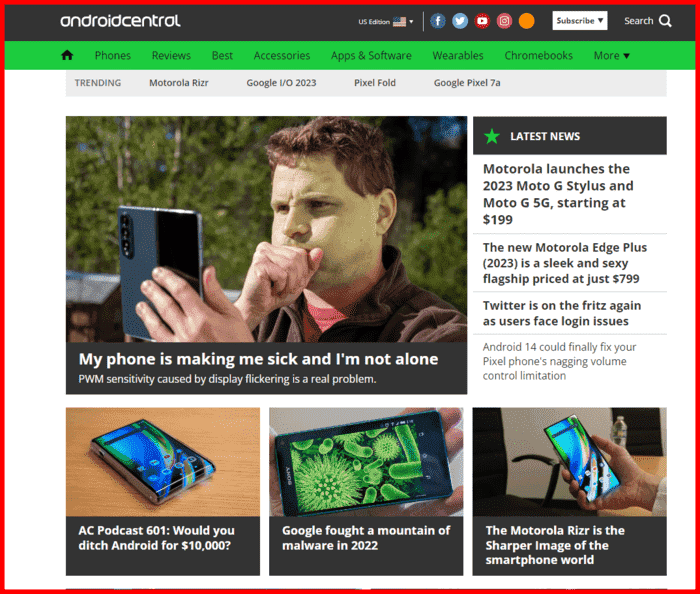Image resolution: width=700 pixels, height=594 pixels.
Task: Open the malware article phone thumbnail
Action: (366, 462)
